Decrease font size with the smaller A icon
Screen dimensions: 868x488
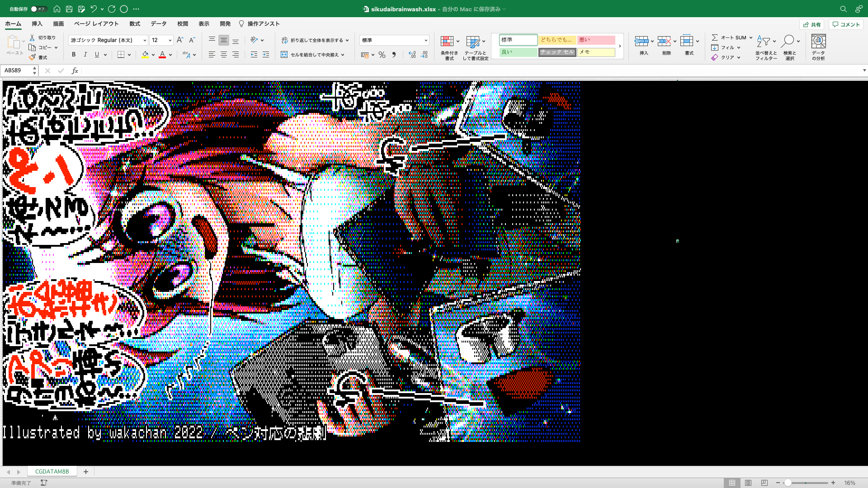(192, 40)
